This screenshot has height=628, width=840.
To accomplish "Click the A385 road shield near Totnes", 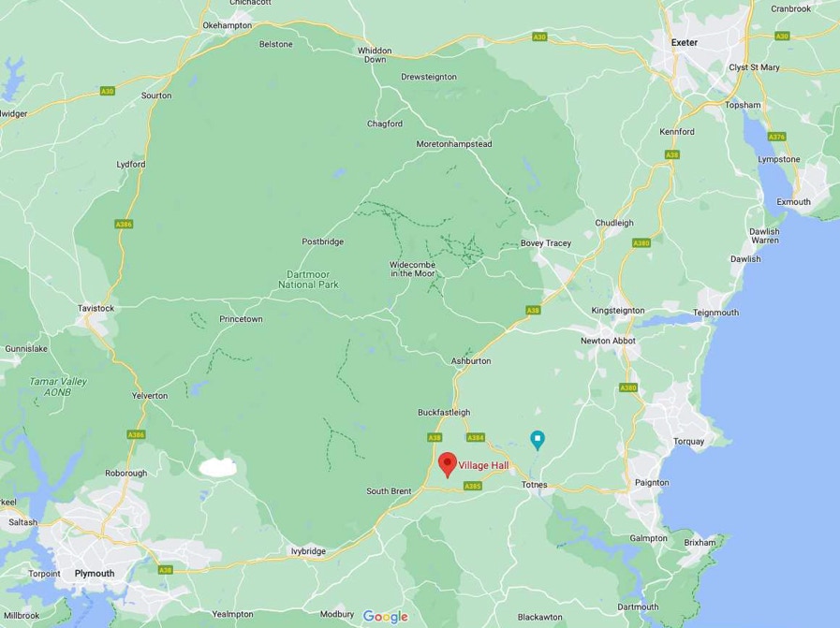I will [473, 486].
